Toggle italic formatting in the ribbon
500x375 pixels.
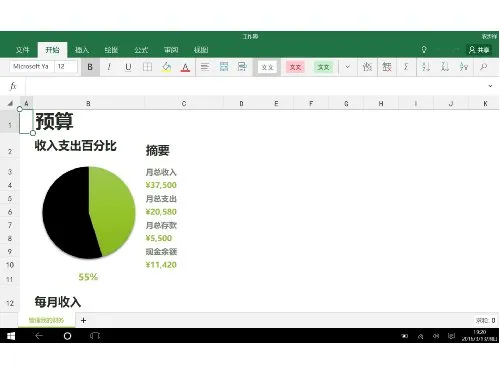tap(109, 67)
